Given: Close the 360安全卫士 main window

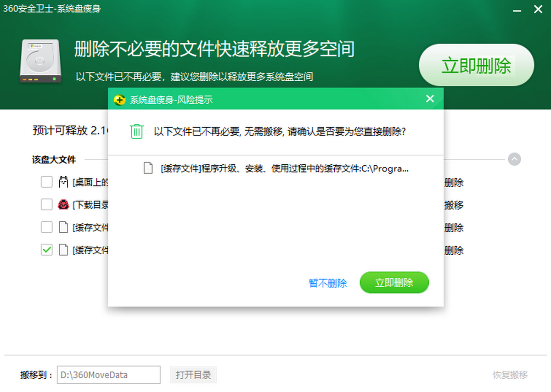Looking at the screenshot, I should coord(538,9).
